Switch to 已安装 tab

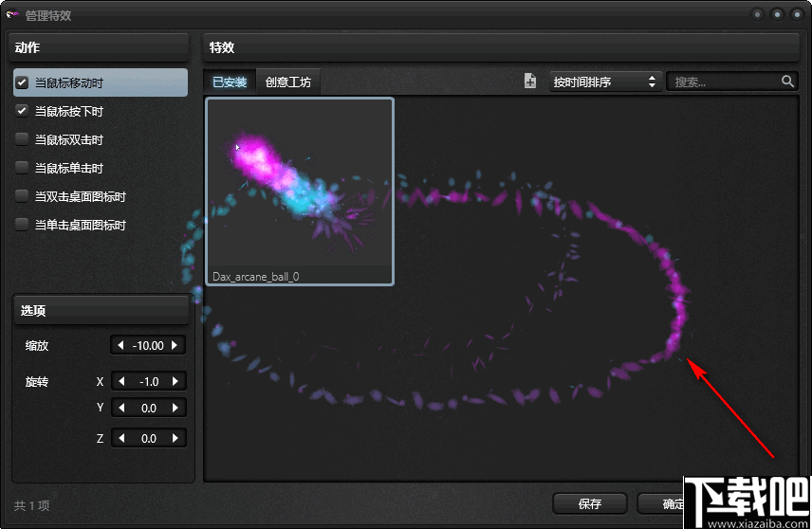(x=230, y=82)
